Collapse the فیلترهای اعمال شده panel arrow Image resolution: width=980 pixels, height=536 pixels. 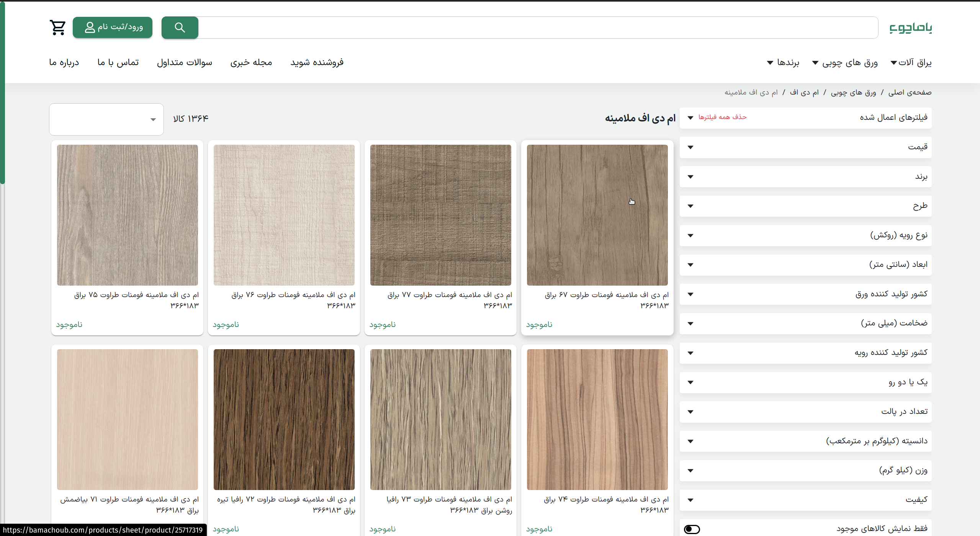(x=690, y=118)
